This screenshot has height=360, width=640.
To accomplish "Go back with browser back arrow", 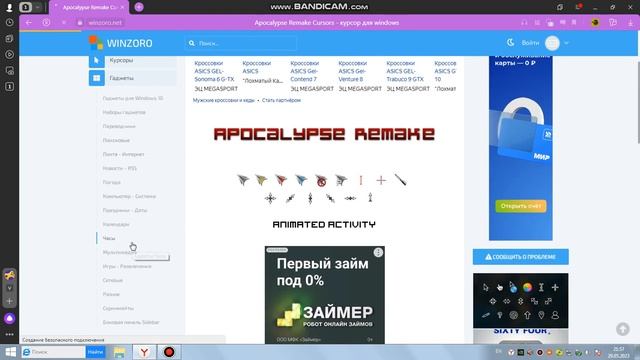I will (x=29, y=23).
